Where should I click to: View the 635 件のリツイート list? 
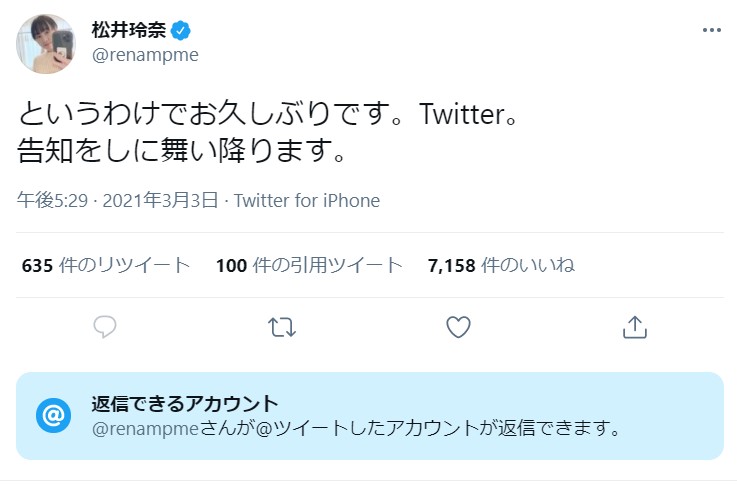tap(106, 266)
